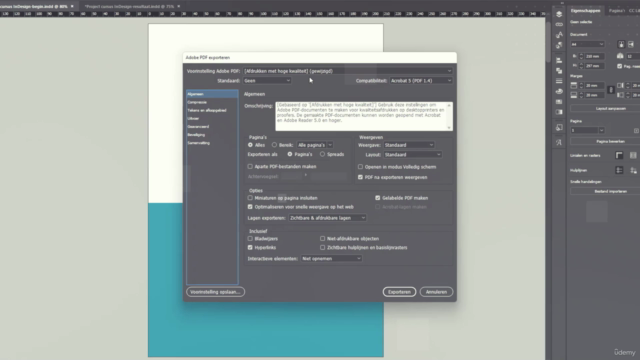The height and width of the screenshot is (360, 640).
Task: Open the 'Weergave' dropdown
Action: 409,145
